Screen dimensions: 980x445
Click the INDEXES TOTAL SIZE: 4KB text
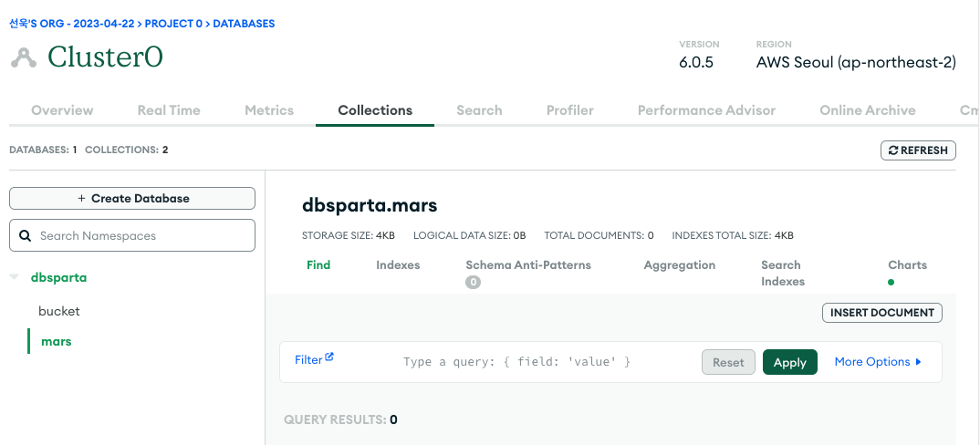point(733,235)
